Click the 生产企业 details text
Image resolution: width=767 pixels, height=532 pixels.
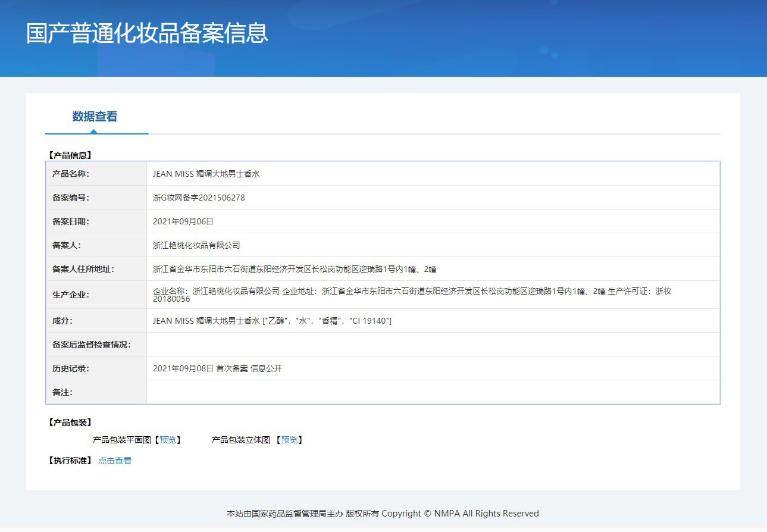[412, 295]
